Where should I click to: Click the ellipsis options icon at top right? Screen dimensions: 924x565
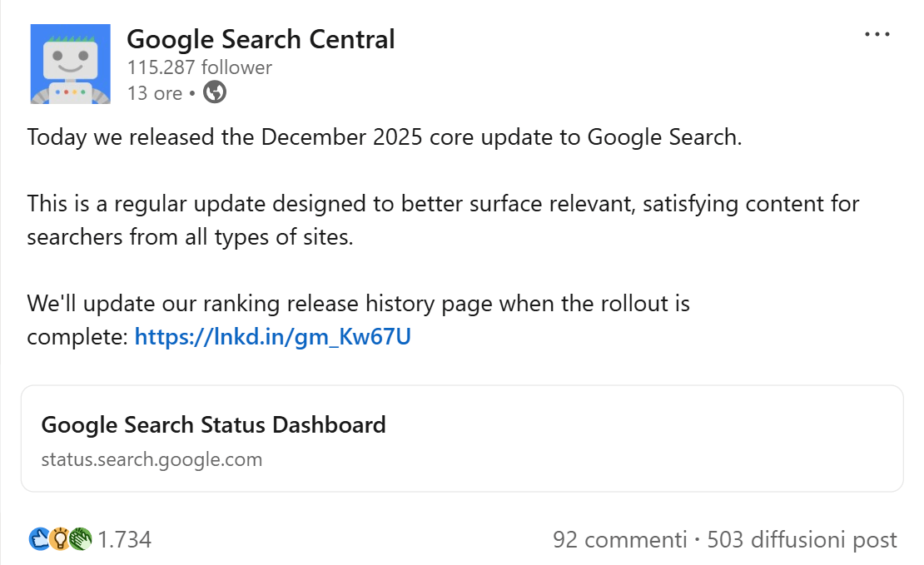tap(877, 33)
